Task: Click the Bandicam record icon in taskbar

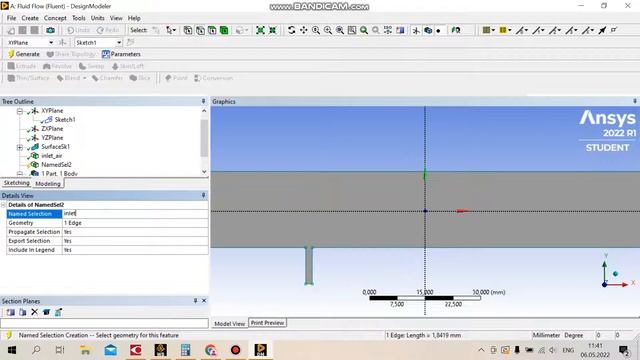Action: coord(236,350)
